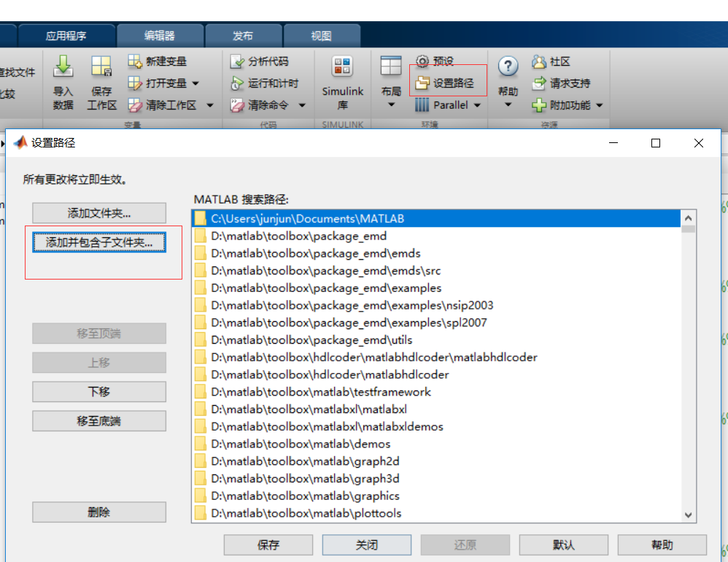The height and width of the screenshot is (562, 728).
Task: Expand the Layout (布局) dropdown arrow
Action: 391,105
